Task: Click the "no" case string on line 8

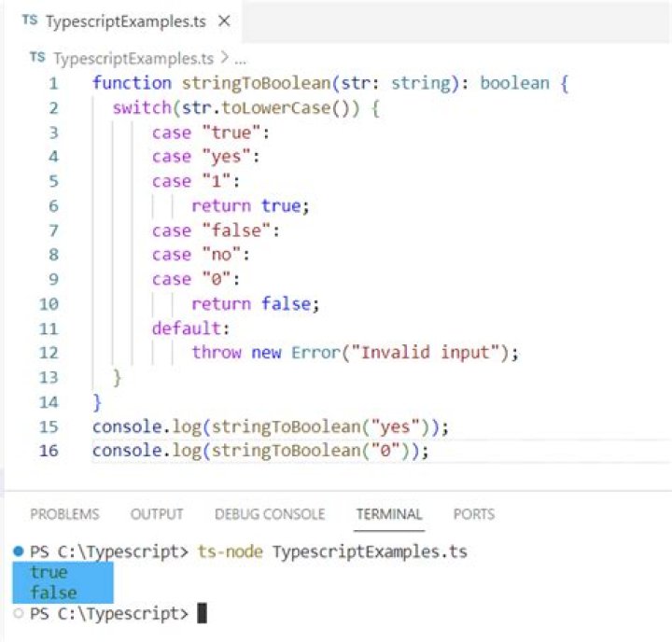Action: (221, 255)
